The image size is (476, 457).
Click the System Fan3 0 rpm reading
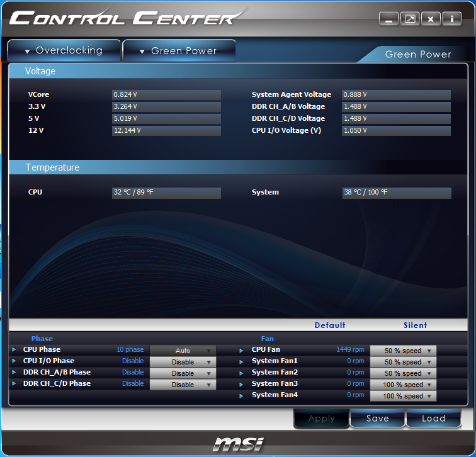coord(356,384)
